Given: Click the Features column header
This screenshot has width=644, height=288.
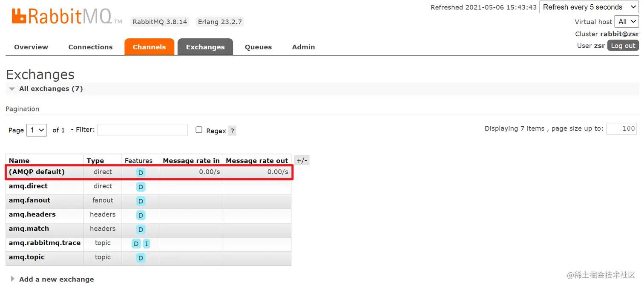Looking at the screenshot, I should coord(138,160).
